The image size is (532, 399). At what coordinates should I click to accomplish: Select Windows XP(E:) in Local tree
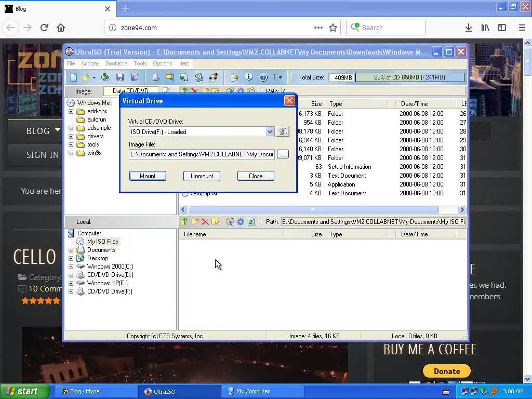point(107,283)
